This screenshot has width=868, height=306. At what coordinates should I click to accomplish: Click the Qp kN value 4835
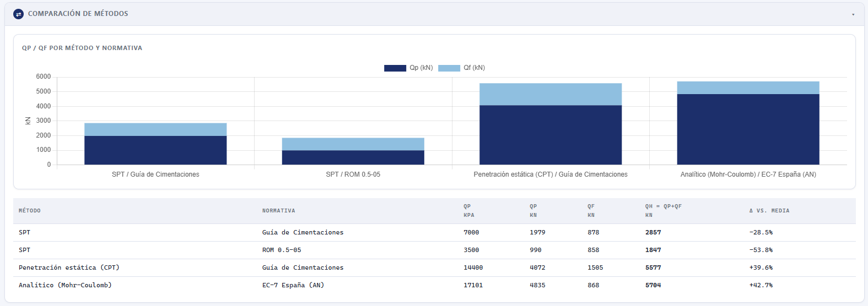point(537,285)
